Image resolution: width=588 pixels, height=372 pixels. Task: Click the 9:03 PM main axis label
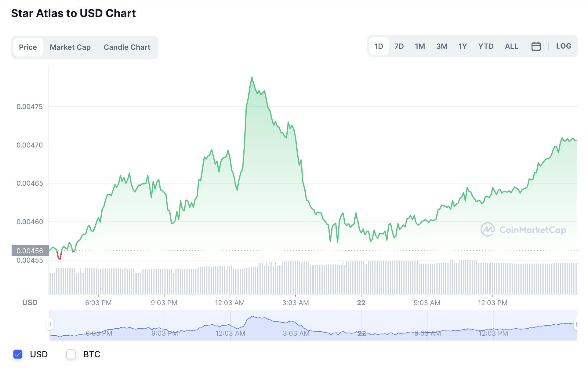[x=164, y=303]
